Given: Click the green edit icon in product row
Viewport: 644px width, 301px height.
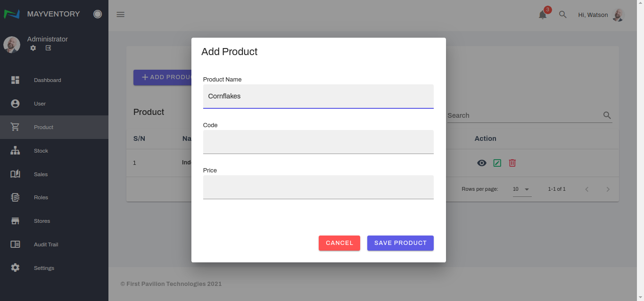Looking at the screenshot, I should pyautogui.click(x=497, y=163).
